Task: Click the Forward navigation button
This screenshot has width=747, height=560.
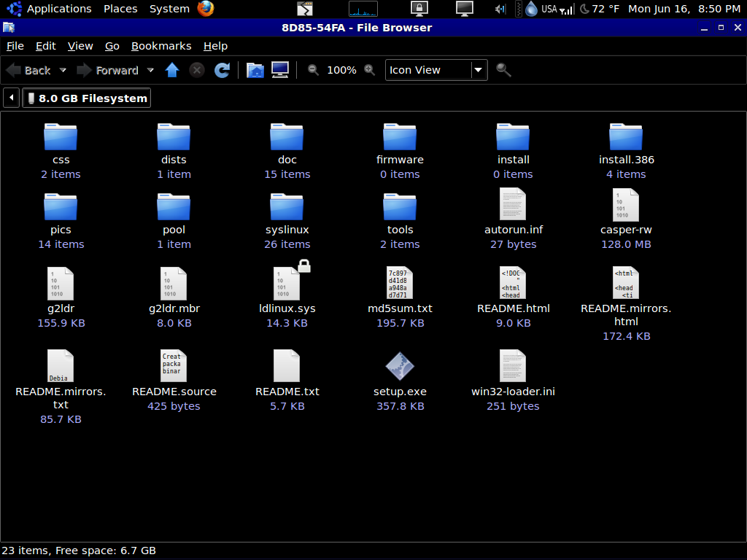Action: [109, 71]
